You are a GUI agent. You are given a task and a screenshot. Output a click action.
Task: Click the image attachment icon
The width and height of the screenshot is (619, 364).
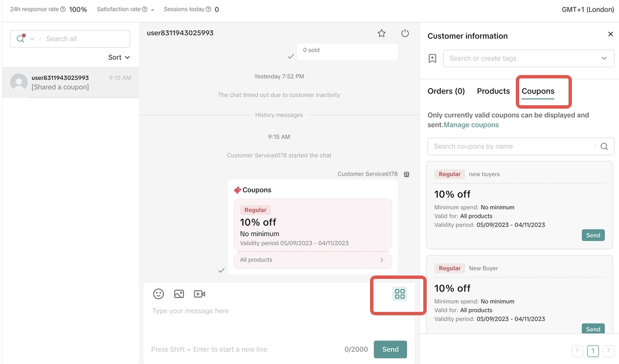(179, 294)
